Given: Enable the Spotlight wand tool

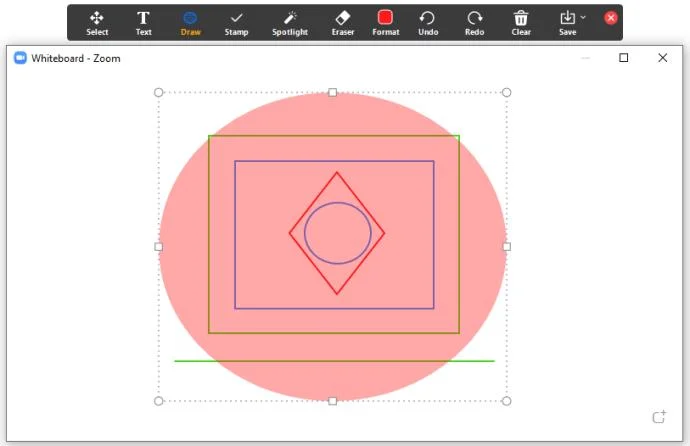Looking at the screenshot, I should pos(290,23).
